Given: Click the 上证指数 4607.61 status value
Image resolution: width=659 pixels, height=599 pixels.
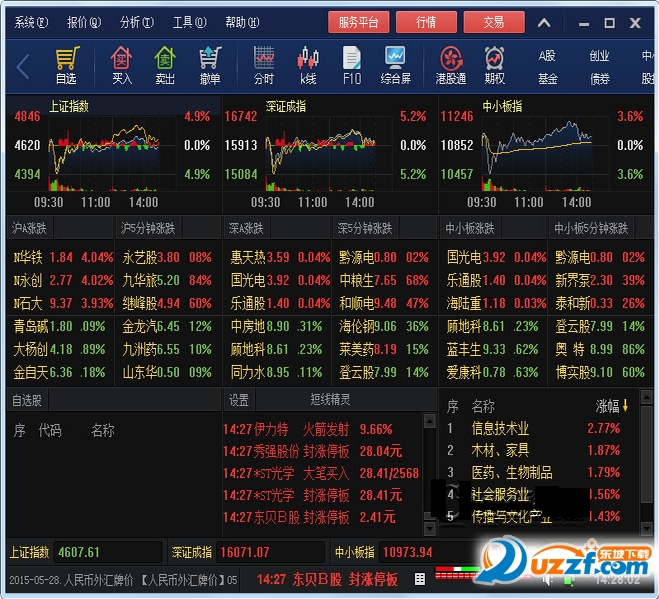Looking at the screenshot, I should click(108, 552).
